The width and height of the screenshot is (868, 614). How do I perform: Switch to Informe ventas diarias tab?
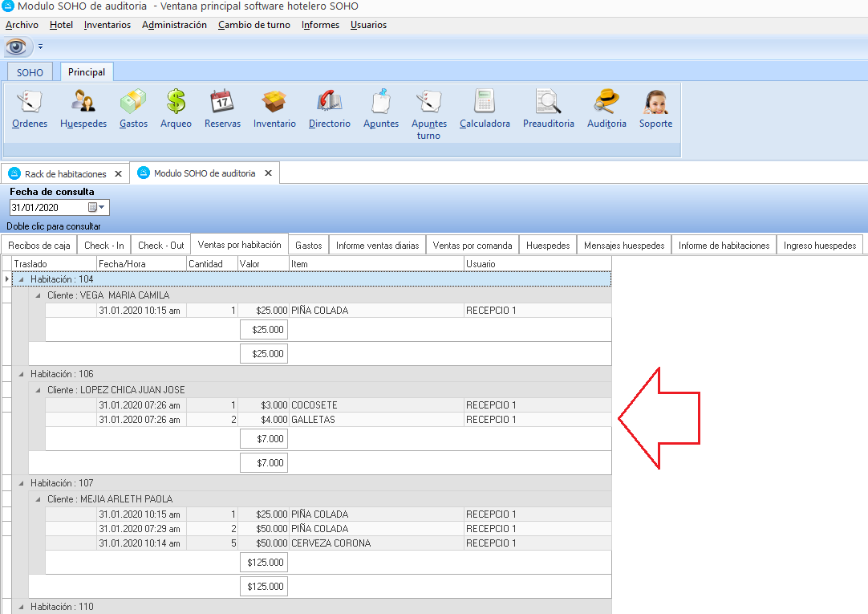[x=377, y=246]
